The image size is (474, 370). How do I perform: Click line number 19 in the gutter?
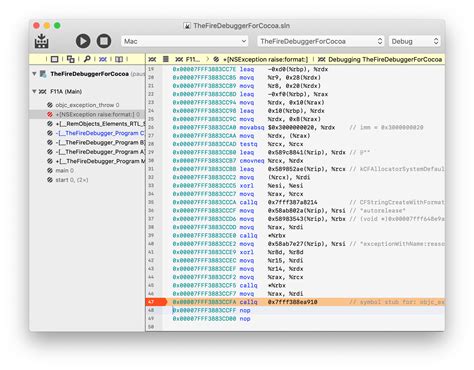[x=151, y=69]
